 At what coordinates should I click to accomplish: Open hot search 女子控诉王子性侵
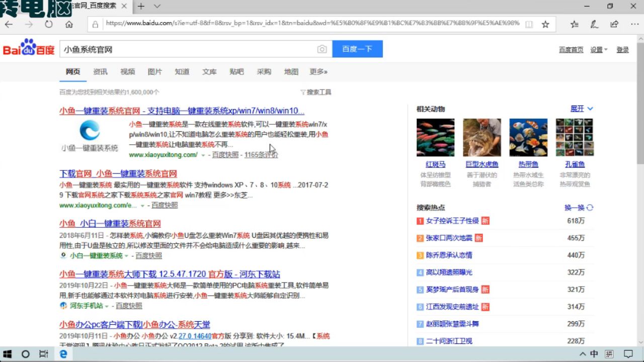pyautogui.click(x=452, y=221)
